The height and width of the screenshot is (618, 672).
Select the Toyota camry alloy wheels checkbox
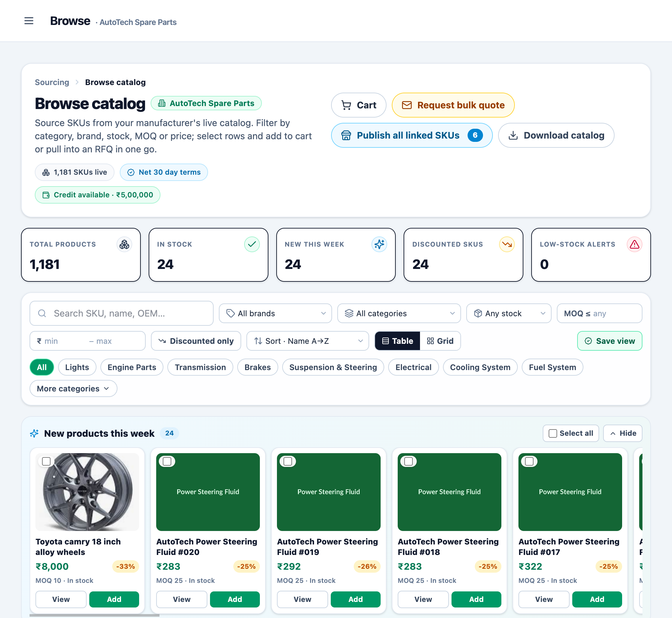[46, 462]
